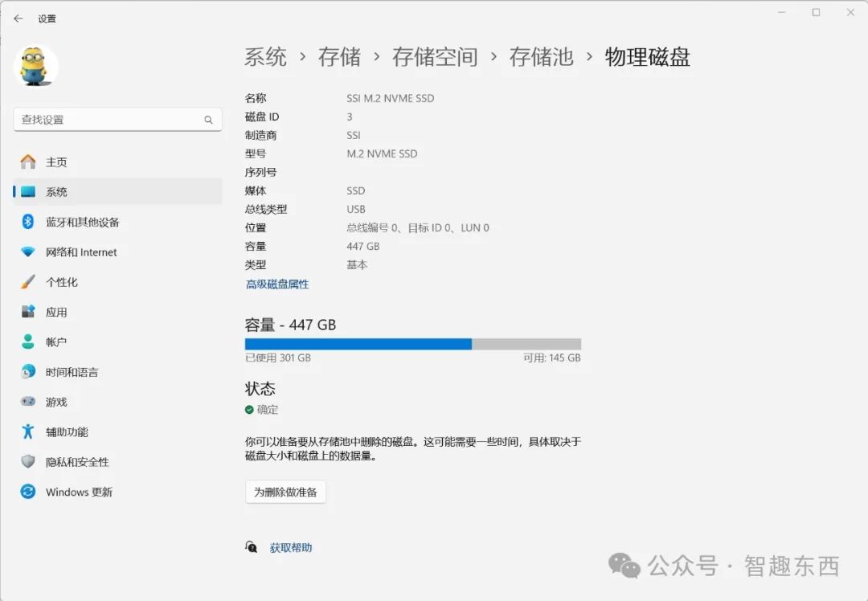Viewport: 868px width, 601px height.
Task: Maximize the Settings window
Action: tap(816, 12)
